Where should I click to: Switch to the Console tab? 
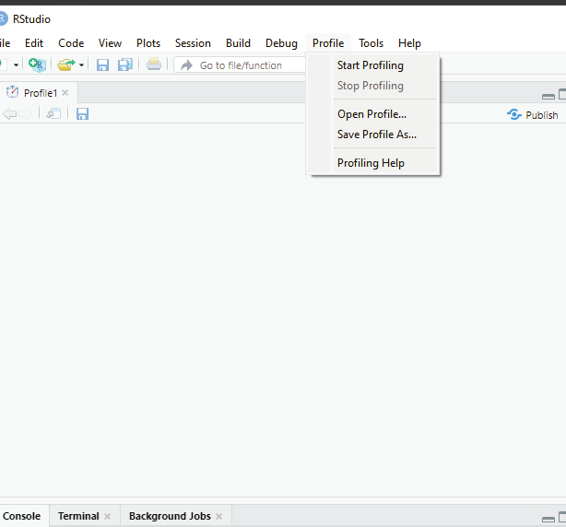tap(22, 516)
